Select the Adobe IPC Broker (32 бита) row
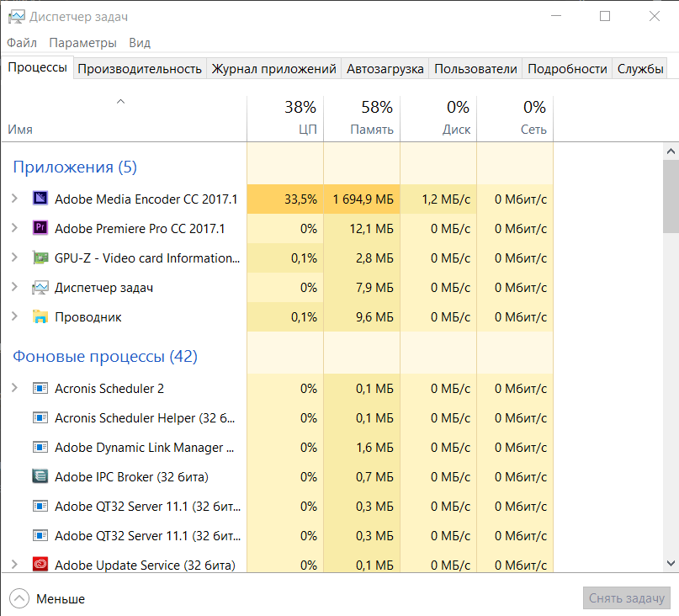Screen dimensions: 679x616 click(x=277, y=476)
